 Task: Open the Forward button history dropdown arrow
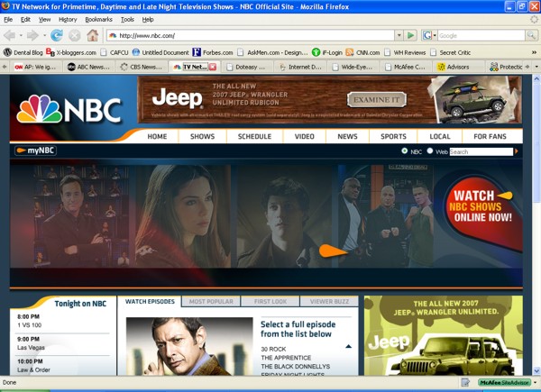click(44, 35)
